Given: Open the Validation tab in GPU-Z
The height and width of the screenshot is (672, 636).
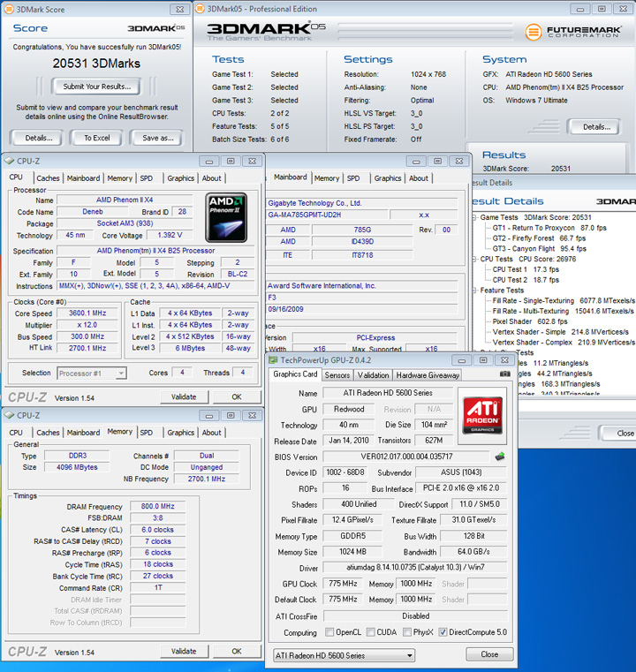Looking at the screenshot, I should (x=373, y=375).
